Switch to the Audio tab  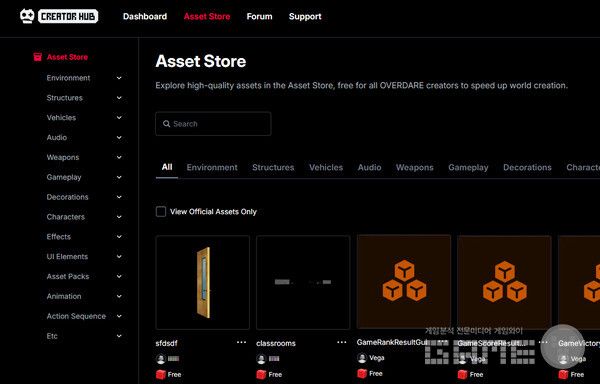369,168
